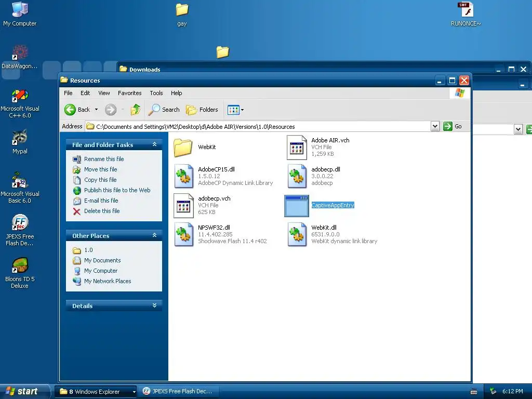532x399 pixels.
Task: Open the Edit menu
Action: 85,93
